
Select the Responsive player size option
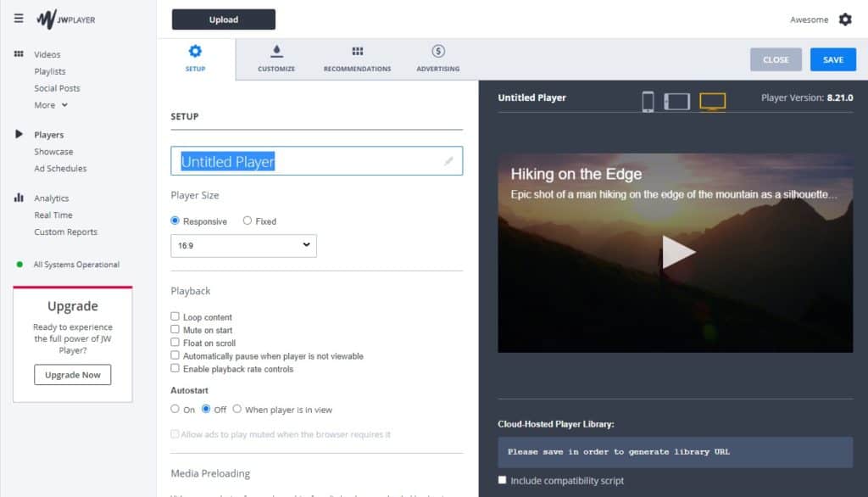click(175, 221)
